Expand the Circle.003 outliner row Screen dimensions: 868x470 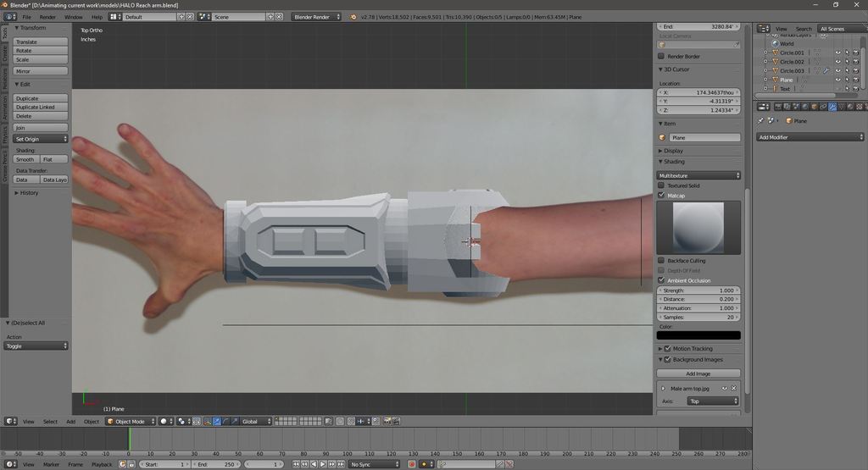coord(765,71)
